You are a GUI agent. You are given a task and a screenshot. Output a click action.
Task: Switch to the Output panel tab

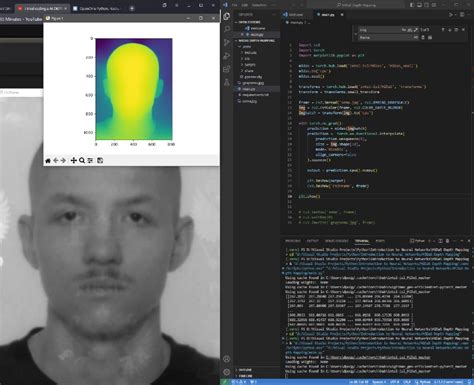coord(312,241)
